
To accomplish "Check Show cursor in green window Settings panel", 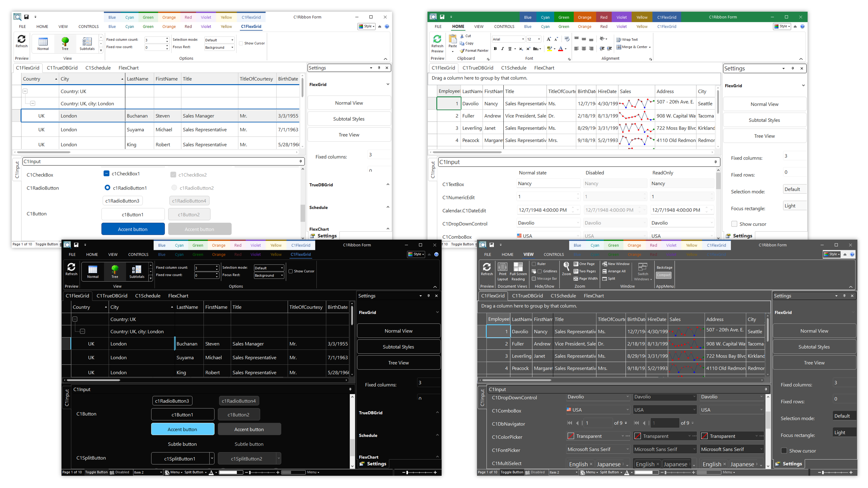I will pos(734,224).
